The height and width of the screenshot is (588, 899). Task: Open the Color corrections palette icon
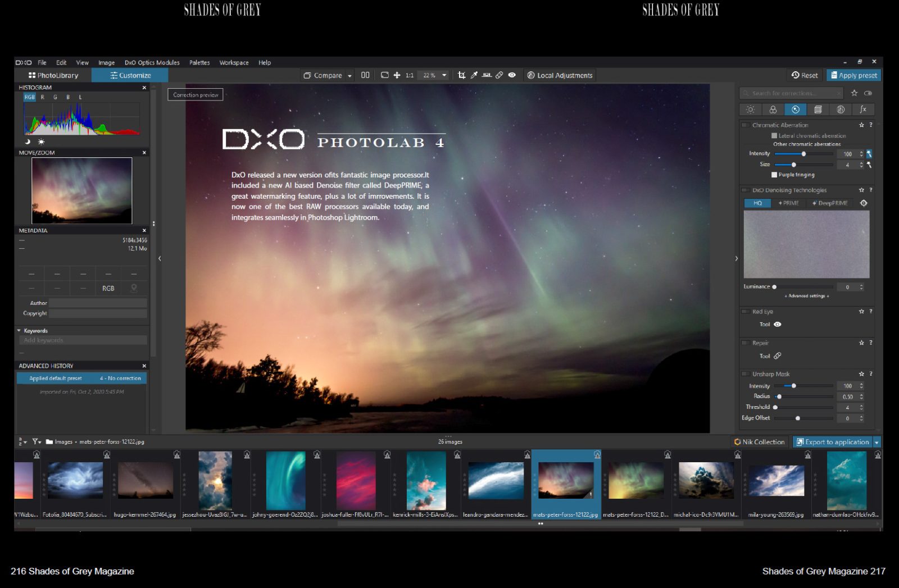click(x=773, y=110)
